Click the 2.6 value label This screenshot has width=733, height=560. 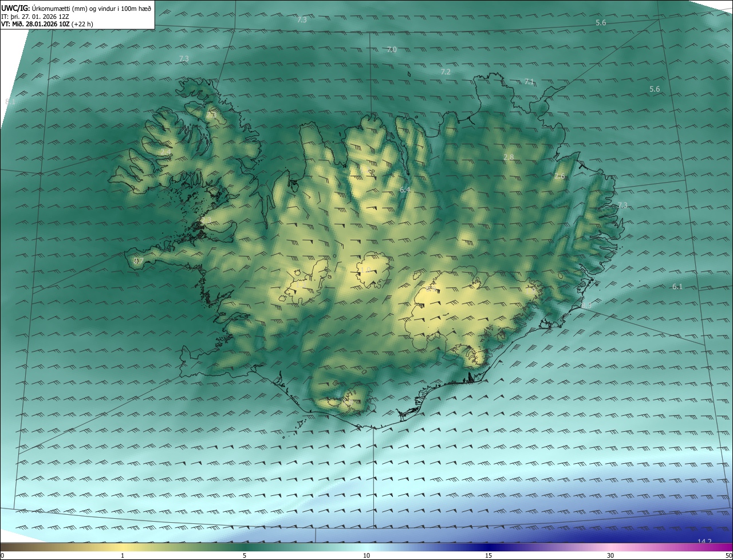pos(559,176)
